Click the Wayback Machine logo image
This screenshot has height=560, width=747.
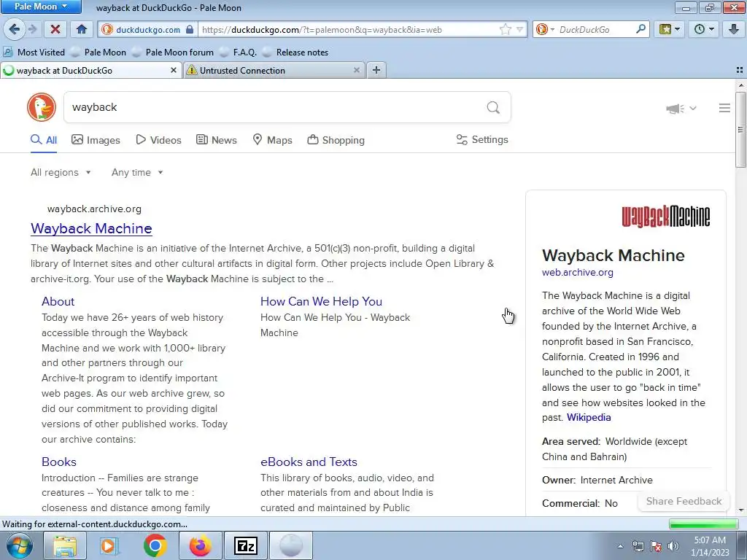665,217
